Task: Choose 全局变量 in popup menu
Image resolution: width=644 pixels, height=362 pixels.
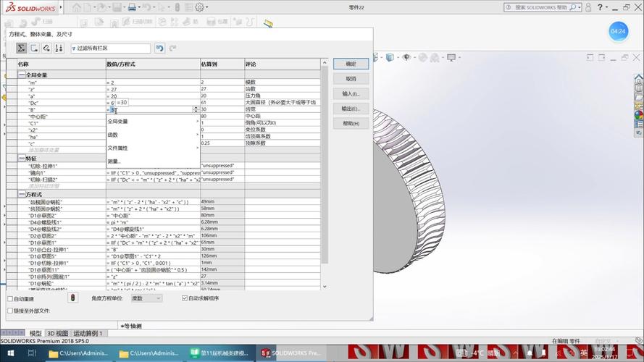Action: 153,122
